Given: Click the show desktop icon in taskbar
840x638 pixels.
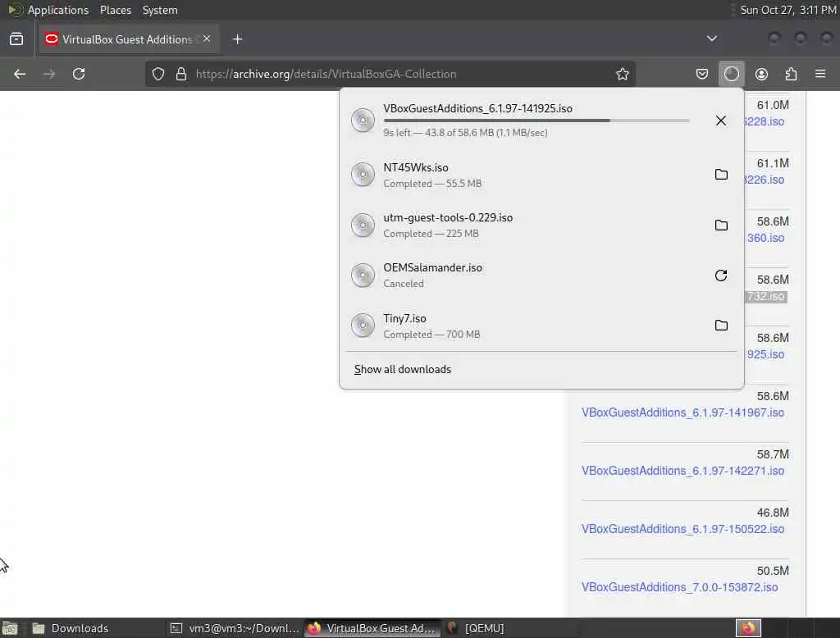Looking at the screenshot, I should 10,628.
